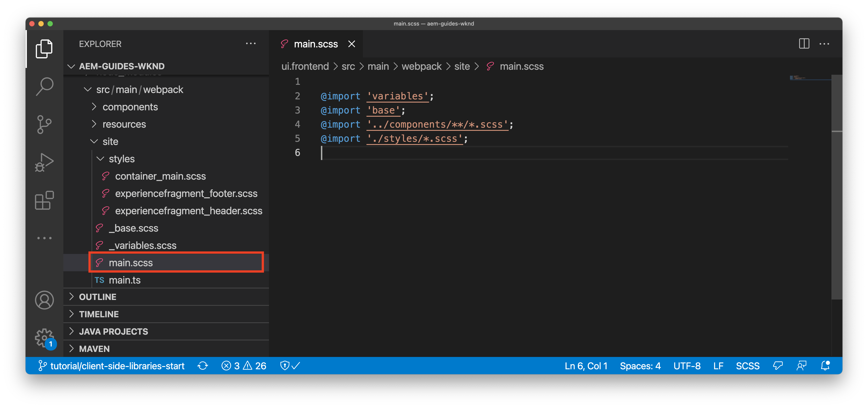Click the Synchronize Changes icon in status bar

(202, 366)
